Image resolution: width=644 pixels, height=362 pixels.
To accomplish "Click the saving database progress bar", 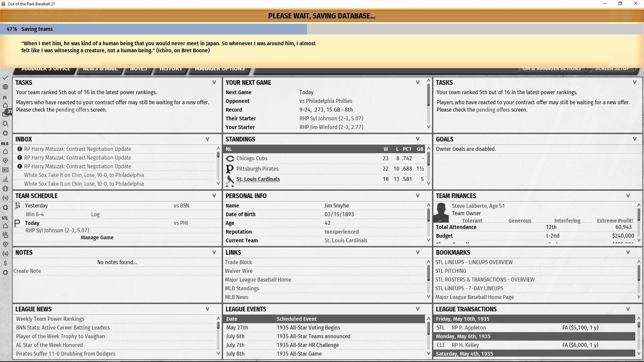I will coord(321,29).
